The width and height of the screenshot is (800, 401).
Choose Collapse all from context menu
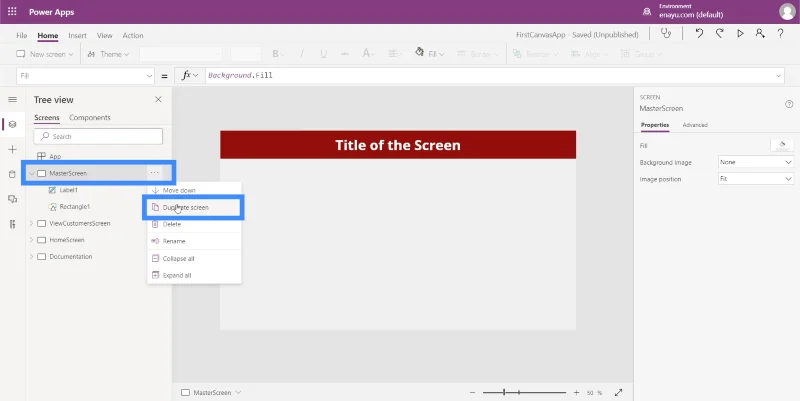[194, 259]
